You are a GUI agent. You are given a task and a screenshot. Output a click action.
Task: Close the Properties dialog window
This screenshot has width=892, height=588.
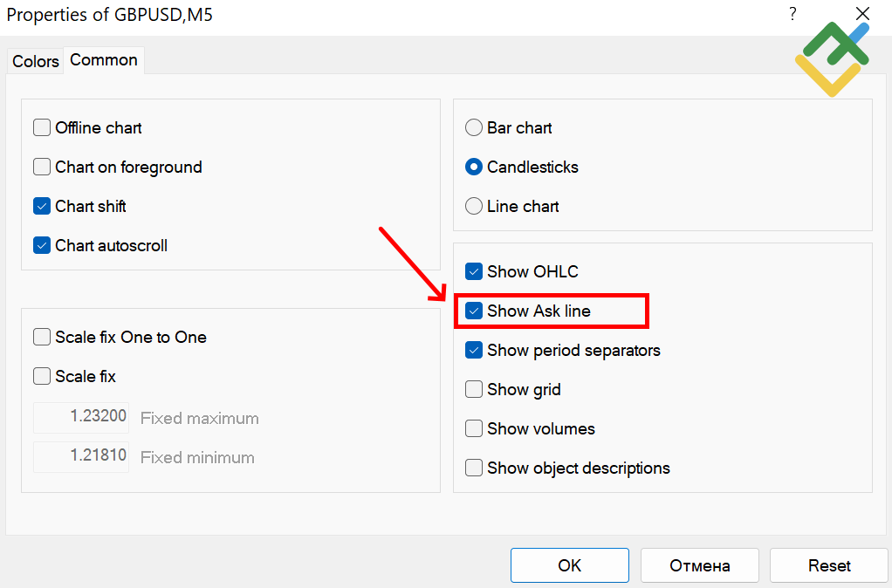click(862, 14)
